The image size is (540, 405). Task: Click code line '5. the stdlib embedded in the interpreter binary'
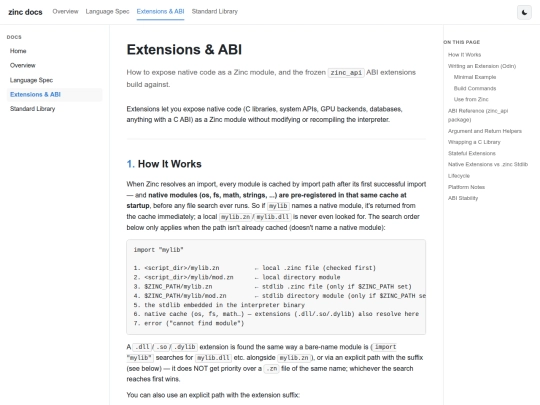pyautogui.click(x=219, y=305)
